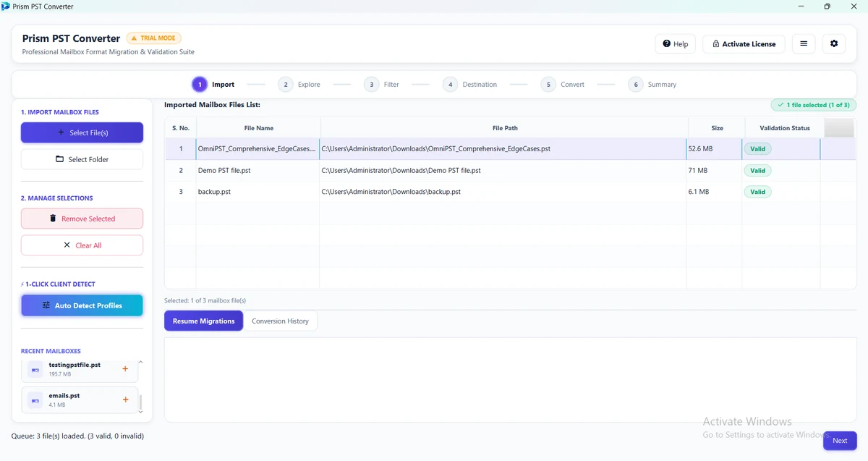Click Valid badge for backup.pst row
The height and width of the screenshot is (461, 868).
(x=757, y=192)
